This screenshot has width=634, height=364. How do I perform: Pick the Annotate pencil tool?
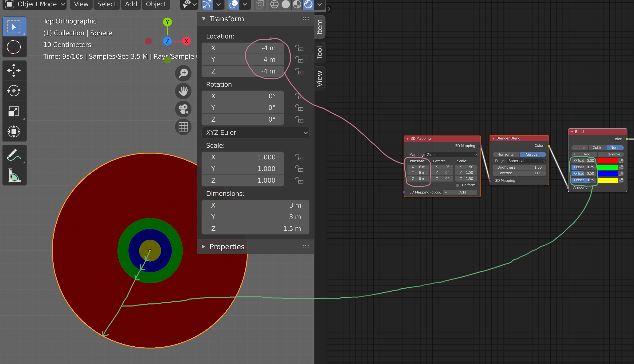14,155
